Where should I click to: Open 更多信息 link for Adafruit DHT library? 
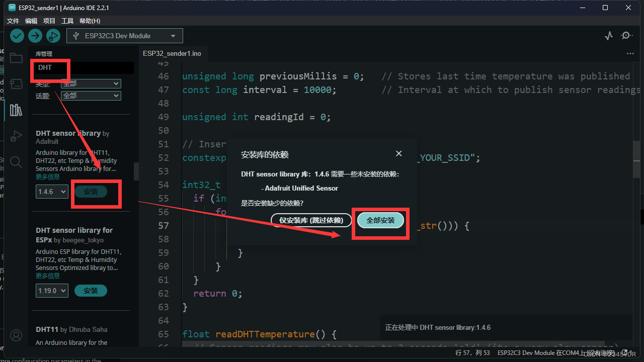[x=48, y=177]
